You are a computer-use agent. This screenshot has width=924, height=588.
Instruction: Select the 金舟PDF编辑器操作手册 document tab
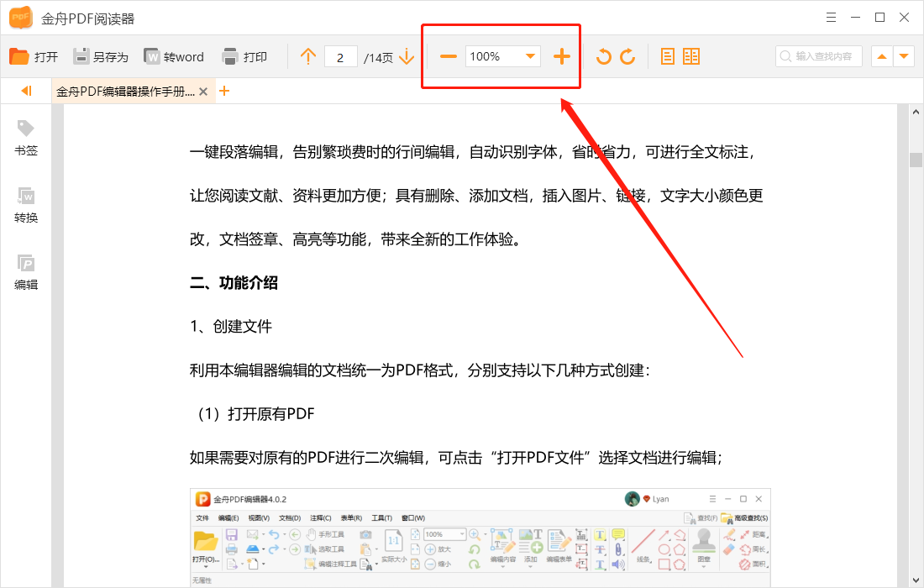pyautogui.click(x=125, y=92)
